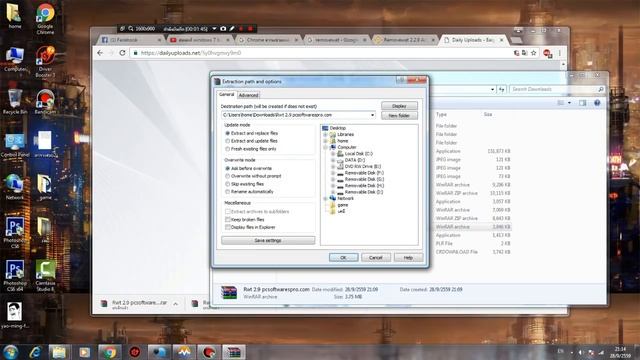Toggle Explorer preview pane icon
640x360 pixels.
582,103
